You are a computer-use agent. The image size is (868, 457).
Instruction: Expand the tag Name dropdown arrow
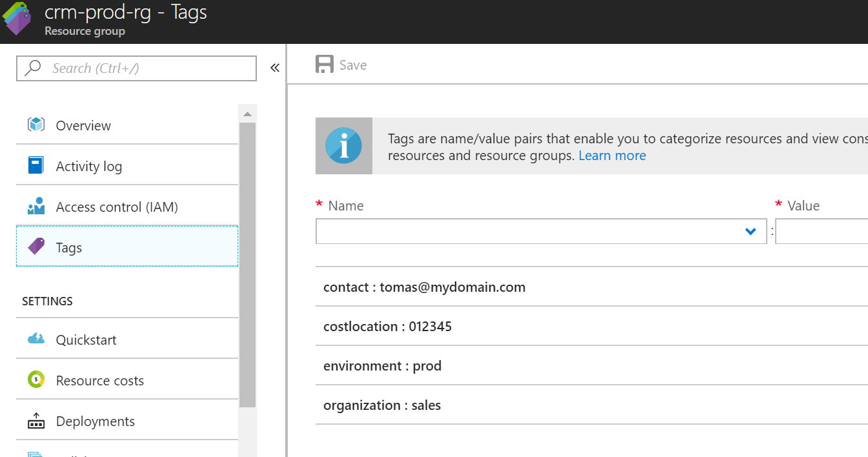(x=751, y=232)
